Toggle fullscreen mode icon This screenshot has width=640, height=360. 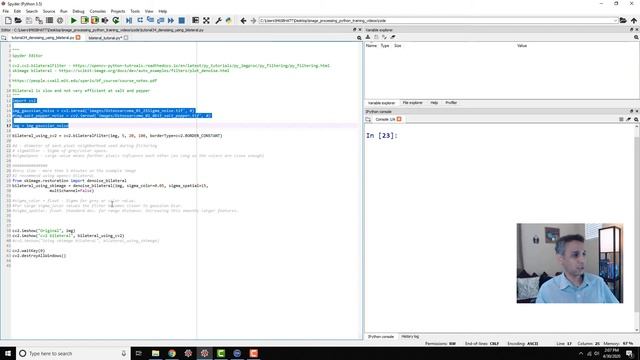coord(206,20)
